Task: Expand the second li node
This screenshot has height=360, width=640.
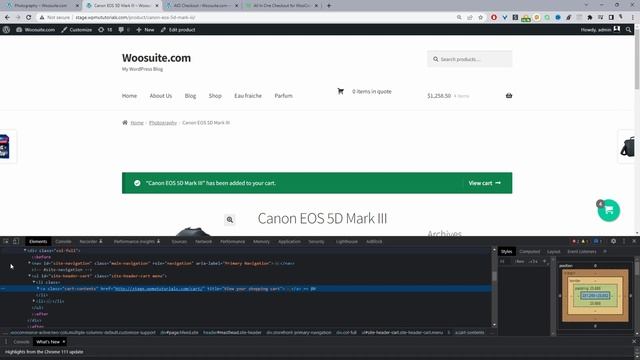Action: coord(34,301)
